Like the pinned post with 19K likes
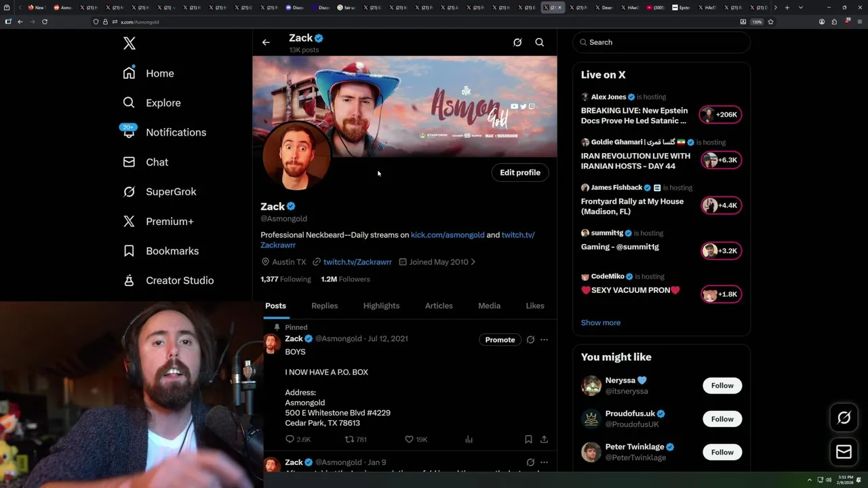868x488 pixels. pos(416,439)
